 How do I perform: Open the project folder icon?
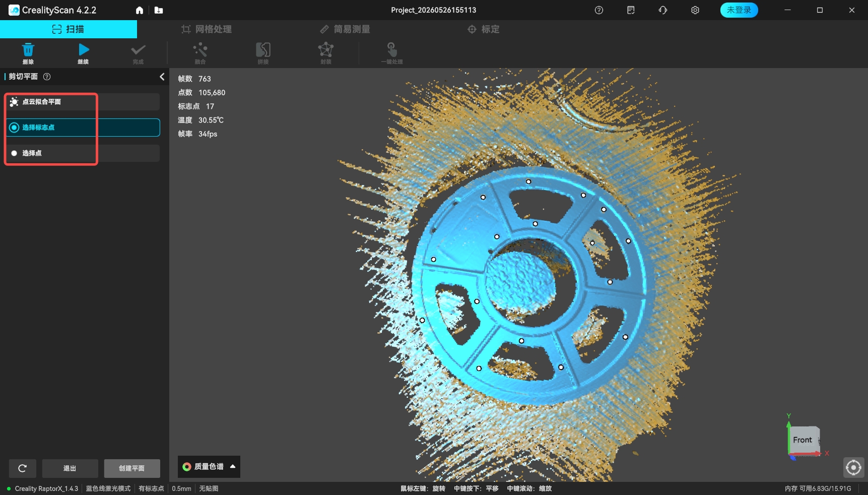(x=159, y=10)
